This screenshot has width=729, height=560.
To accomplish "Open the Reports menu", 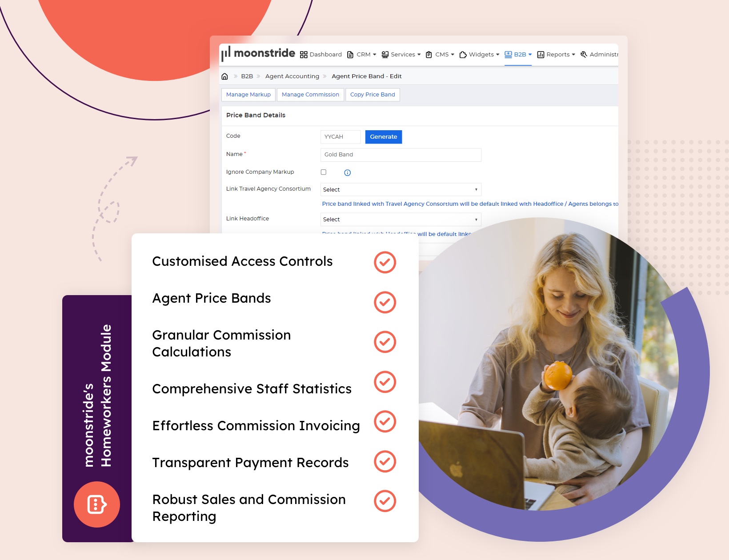I will (556, 55).
